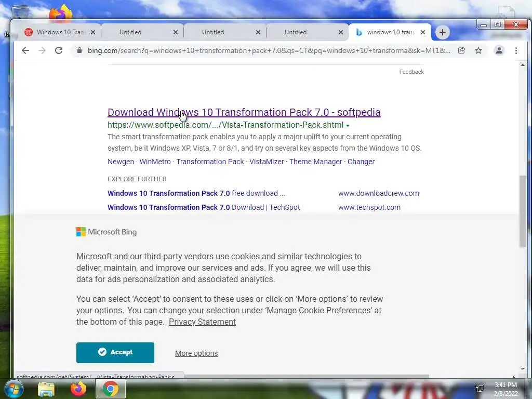532x399 pixels.
Task: Open the VistaMizer sublink
Action: [267, 162]
